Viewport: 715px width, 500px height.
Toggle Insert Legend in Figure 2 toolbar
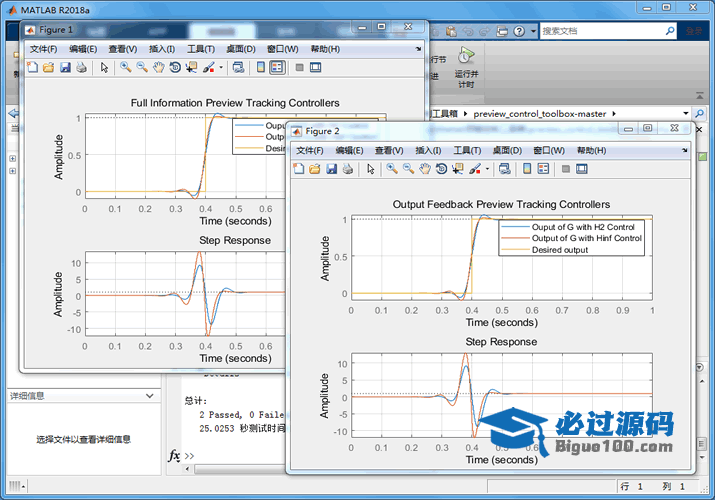coord(543,169)
